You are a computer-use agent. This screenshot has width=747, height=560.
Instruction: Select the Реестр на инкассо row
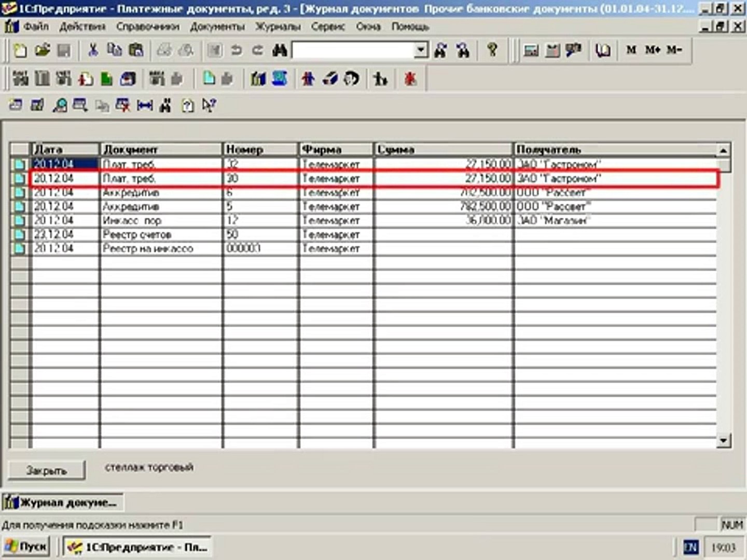(x=364, y=248)
